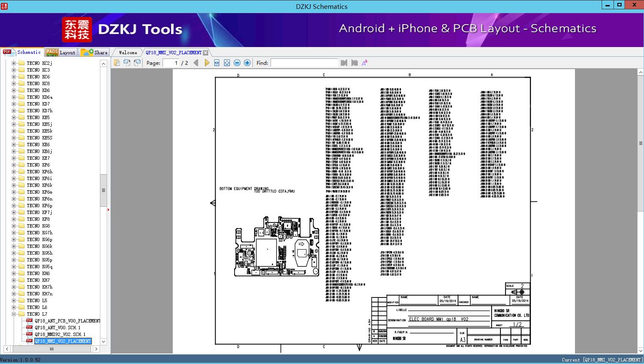Image resolution: width=644 pixels, height=364 pixels.
Task: Click the next page arrow in toolbar
Action: 207,63
